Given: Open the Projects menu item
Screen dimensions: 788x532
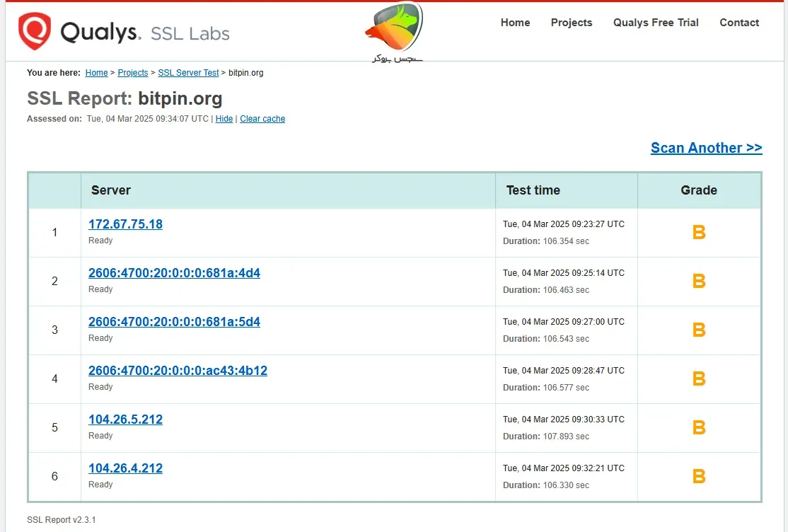Looking at the screenshot, I should tap(572, 23).
